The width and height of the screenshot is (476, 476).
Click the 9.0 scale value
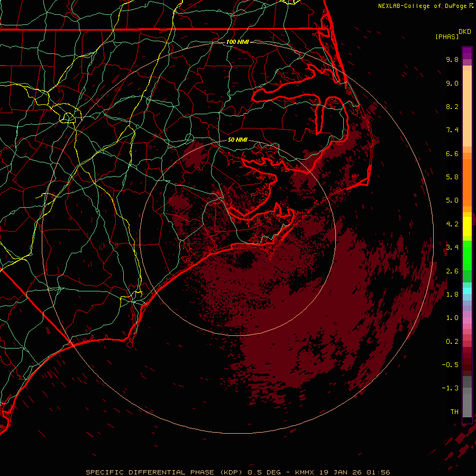(x=452, y=83)
